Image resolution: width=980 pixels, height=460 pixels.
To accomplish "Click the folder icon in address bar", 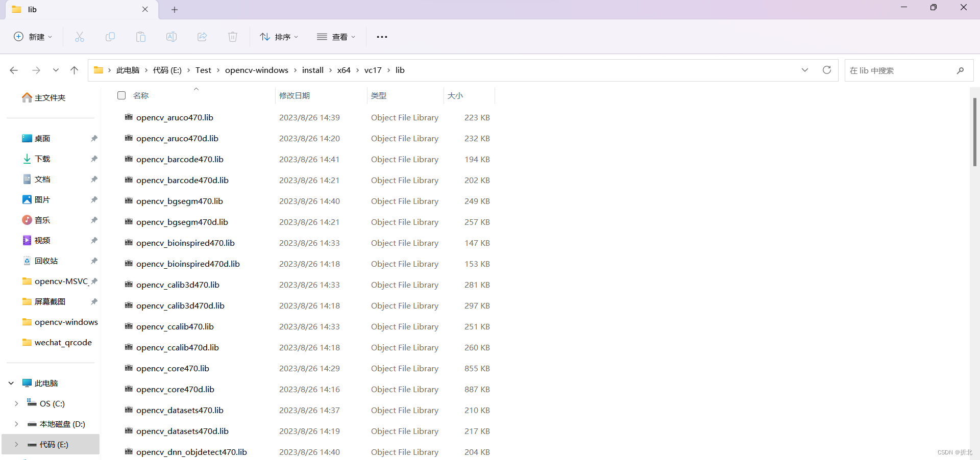I will click(99, 70).
